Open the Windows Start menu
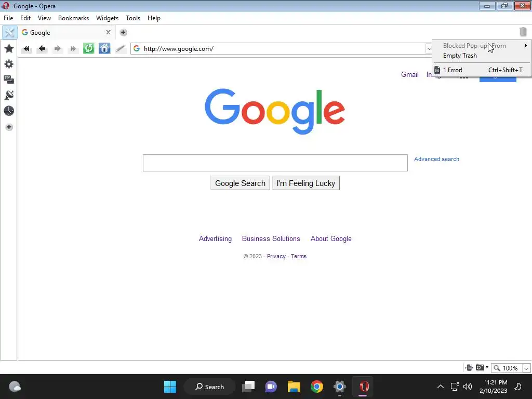Screen dimensions: 532x399 pyautogui.click(x=170, y=387)
